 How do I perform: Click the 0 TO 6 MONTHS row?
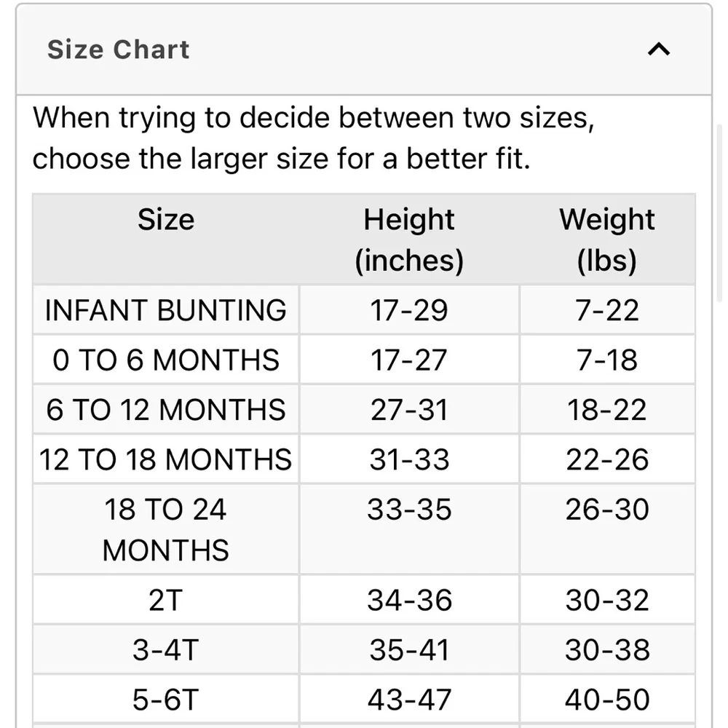pos(364,360)
